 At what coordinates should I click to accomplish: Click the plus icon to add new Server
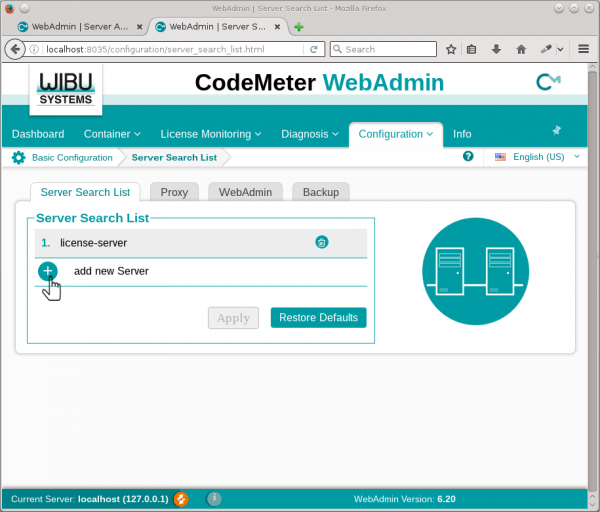(48, 271)
